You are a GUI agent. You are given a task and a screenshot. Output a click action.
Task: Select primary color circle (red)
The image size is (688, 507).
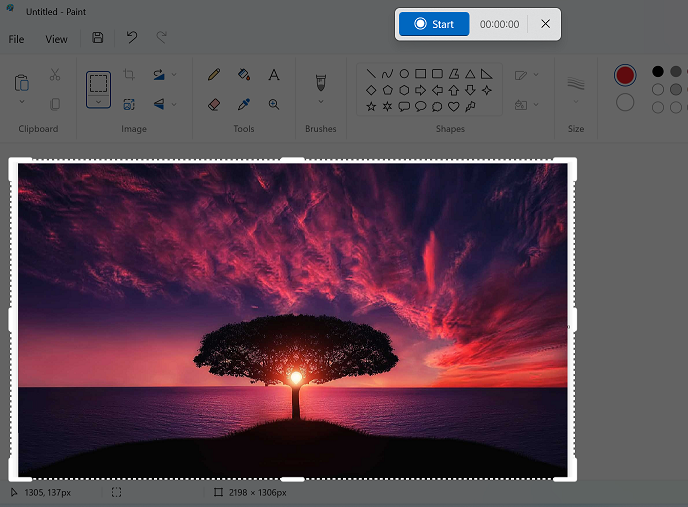625,75
